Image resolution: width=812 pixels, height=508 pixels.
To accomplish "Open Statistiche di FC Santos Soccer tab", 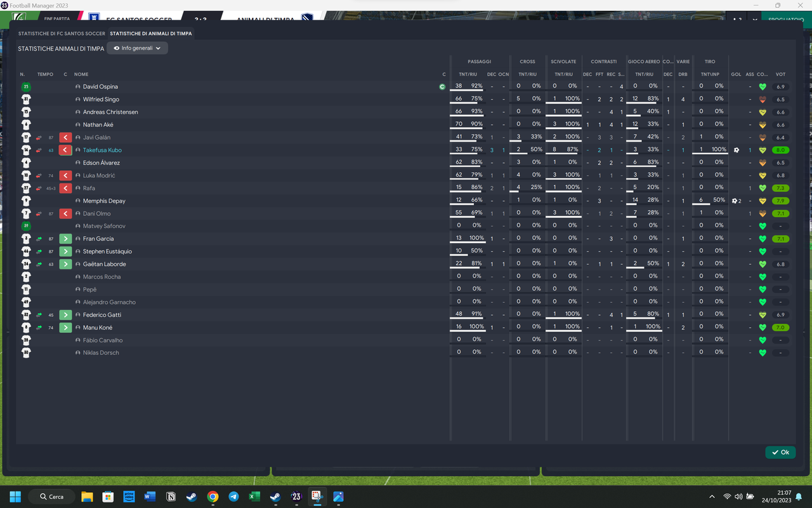I will coord(62,33).
